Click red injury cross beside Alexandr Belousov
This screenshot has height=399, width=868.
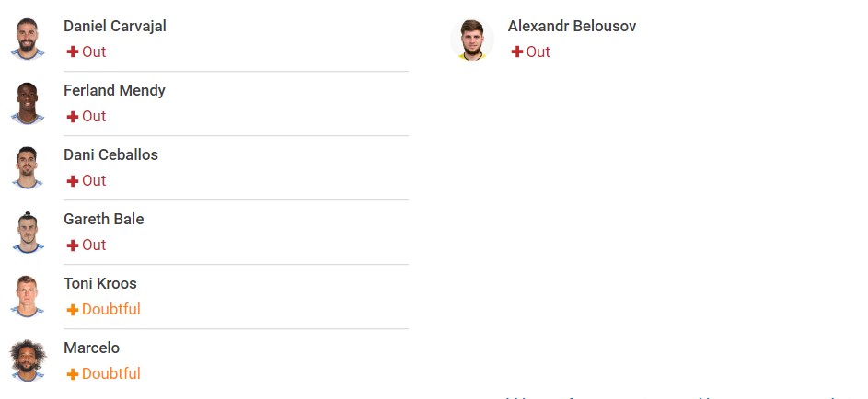coord(517,52)
